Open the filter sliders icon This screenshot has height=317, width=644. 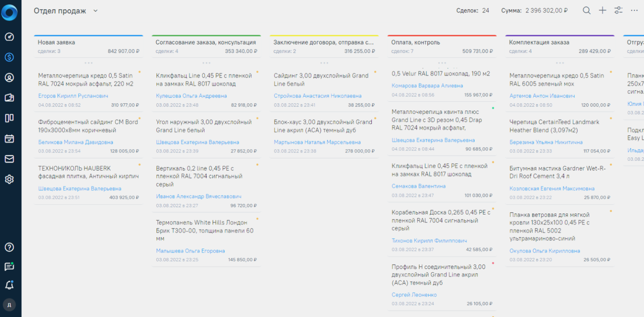618,11
